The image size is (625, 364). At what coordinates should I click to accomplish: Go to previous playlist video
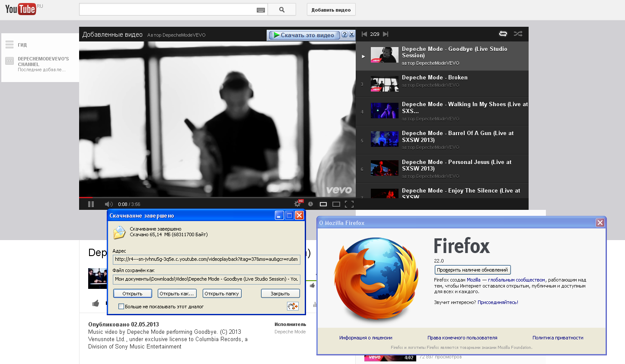point(364,34)
